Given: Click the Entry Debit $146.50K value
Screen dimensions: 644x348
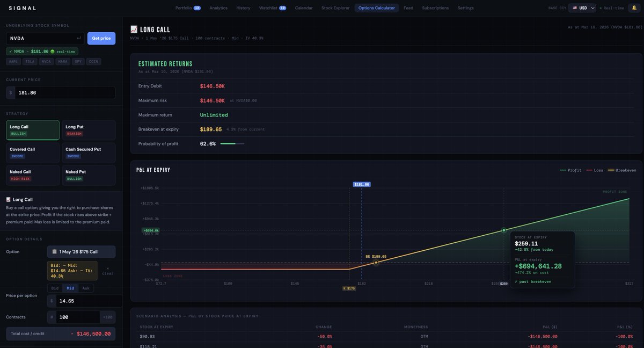Looking at the screenshot, I should 213,86.
